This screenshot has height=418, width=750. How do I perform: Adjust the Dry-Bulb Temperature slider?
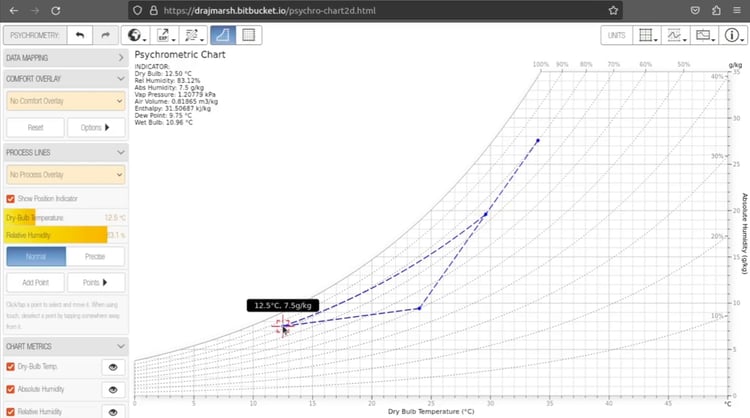[66, 218]
